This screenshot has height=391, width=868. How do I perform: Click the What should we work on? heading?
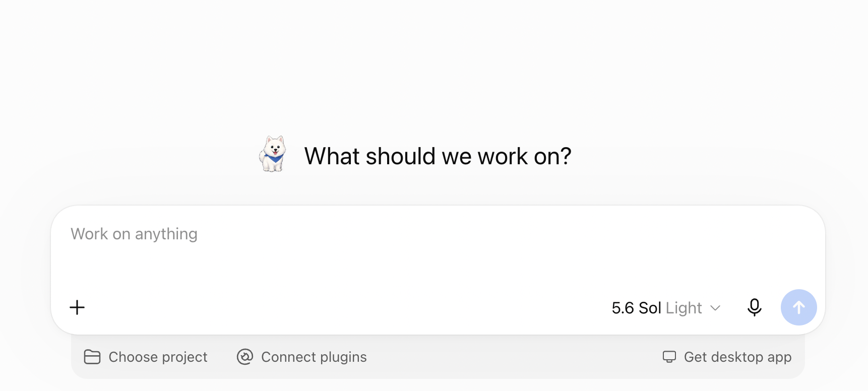click(438, 156)
